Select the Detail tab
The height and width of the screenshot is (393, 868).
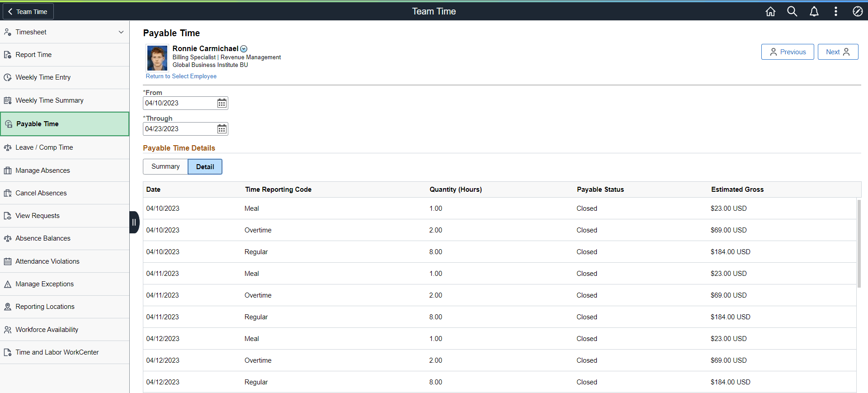(x=205, y=166)
